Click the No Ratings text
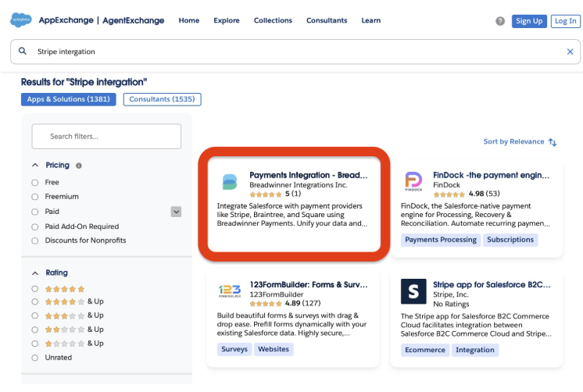 (x=451, y=305)
